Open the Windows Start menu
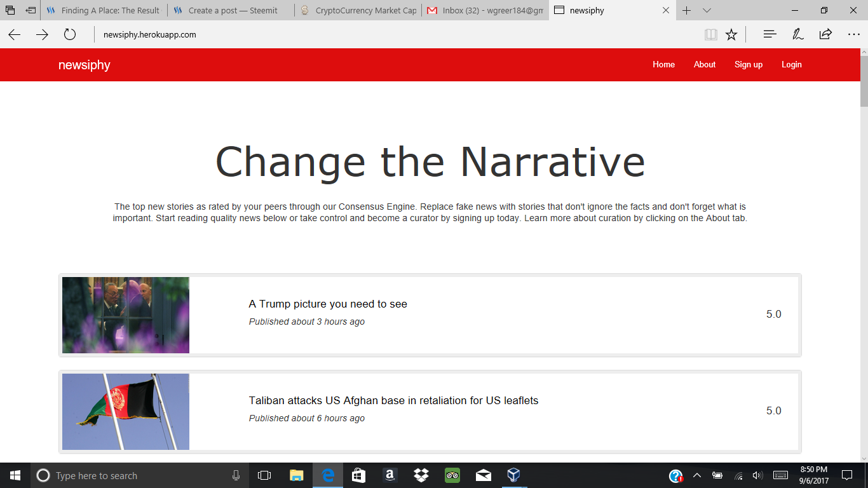Screen dimensions: 868x488 [15, 475]
